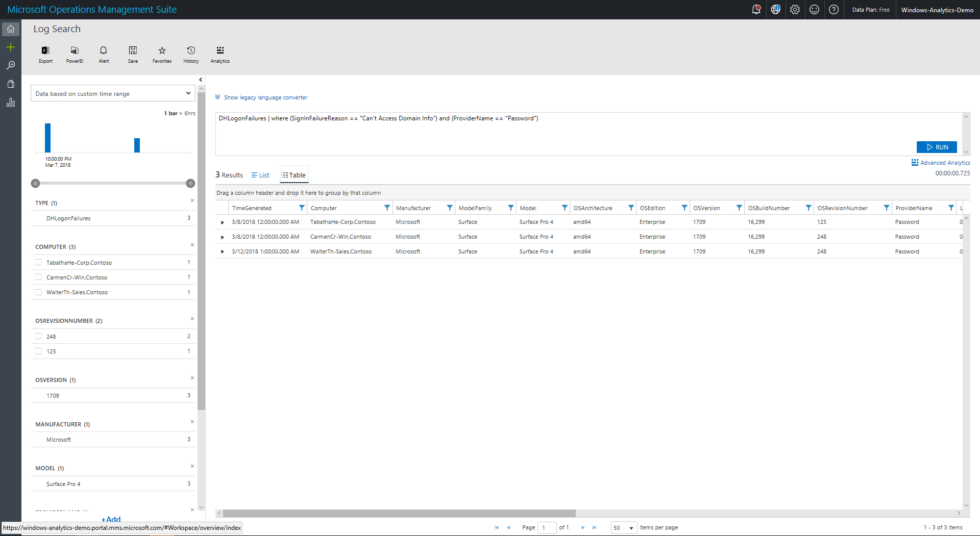Run the log search query
The image size is (980, 536).
coord(937,147)
